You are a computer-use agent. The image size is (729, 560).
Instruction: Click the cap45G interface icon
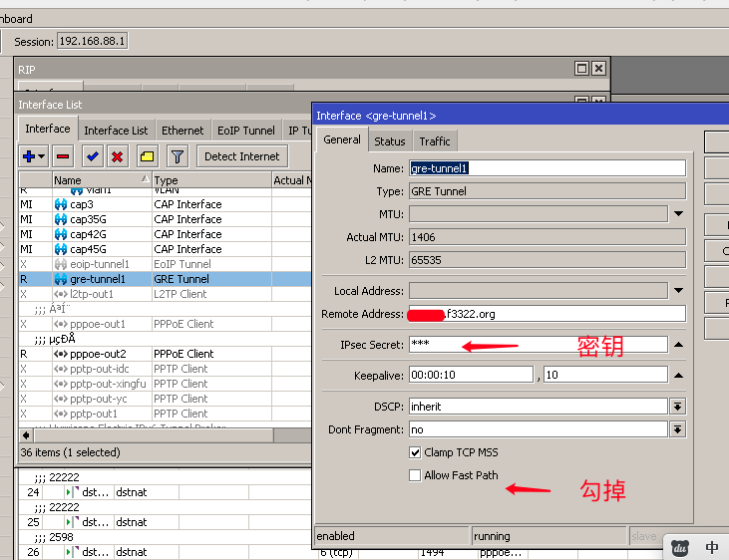(61, 249)
